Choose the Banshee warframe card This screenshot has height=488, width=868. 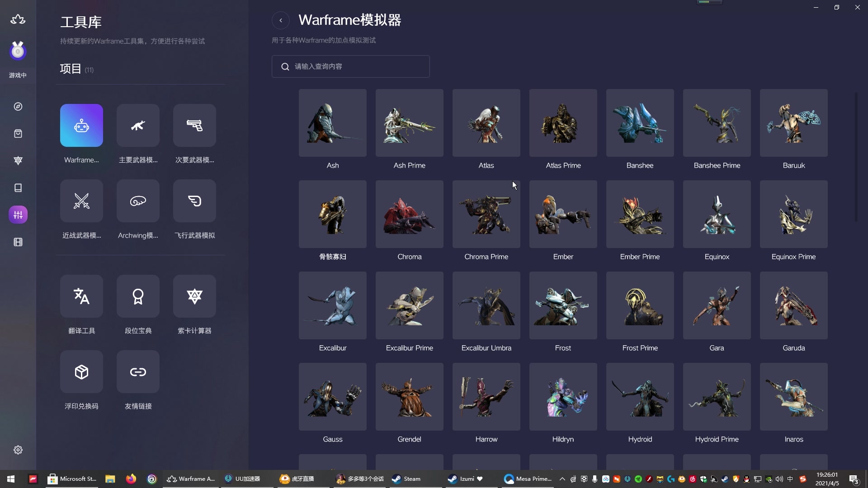pyautogui.click(x=640, y=123)
